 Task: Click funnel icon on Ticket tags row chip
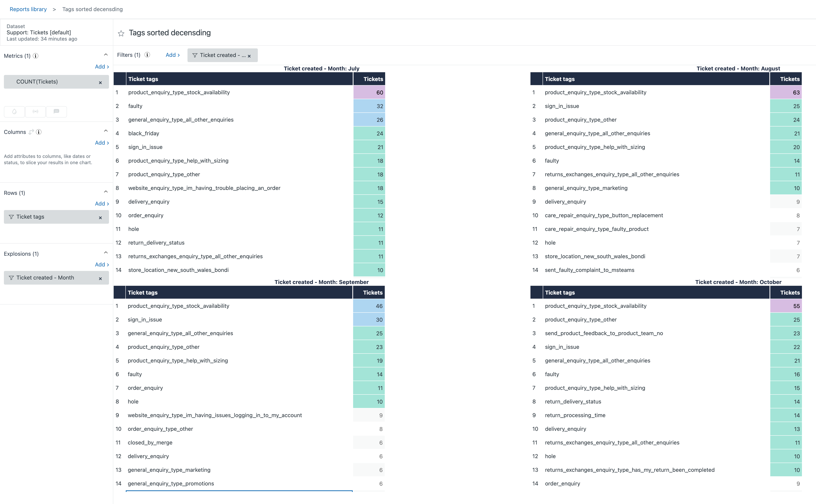tap(11, 217)
